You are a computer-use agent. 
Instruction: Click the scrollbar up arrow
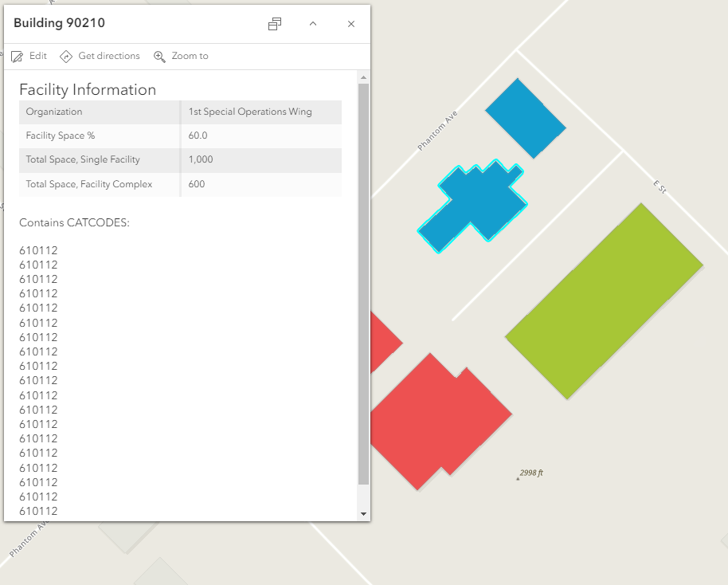(363, 77)
